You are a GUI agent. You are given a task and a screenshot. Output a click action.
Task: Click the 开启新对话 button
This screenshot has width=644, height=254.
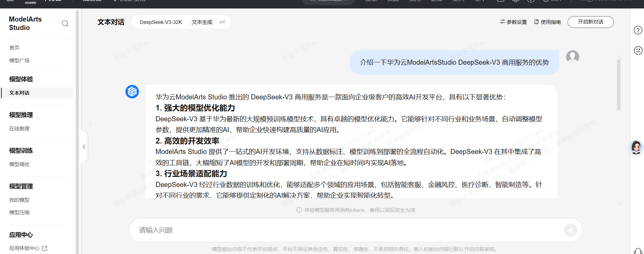pos(591,22)
